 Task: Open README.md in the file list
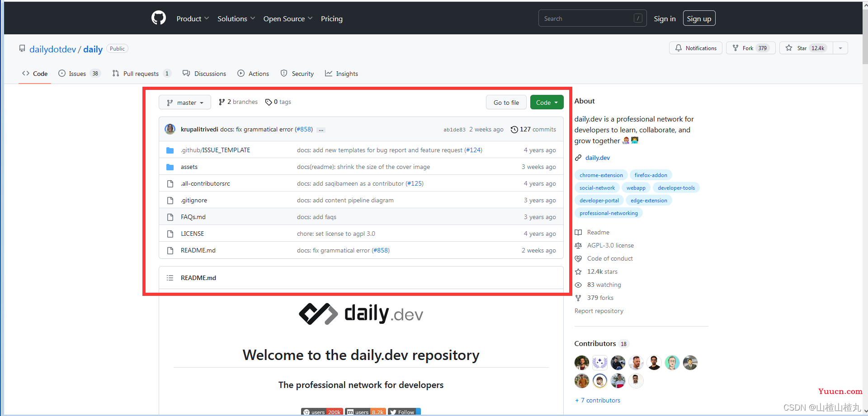click(198, 250)
